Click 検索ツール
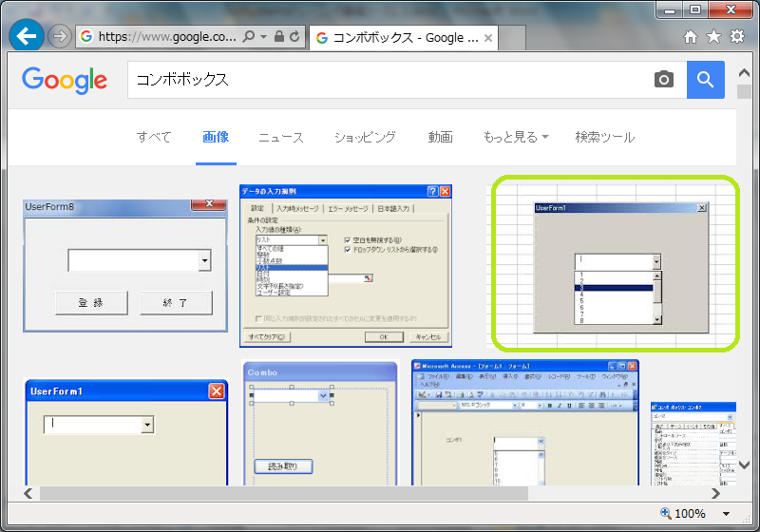 pos(604,137)
